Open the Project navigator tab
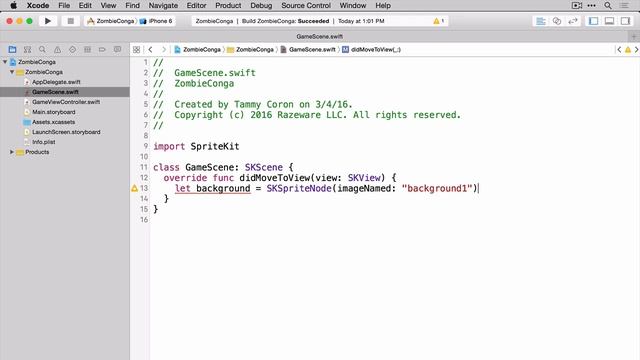 (12, 49)
